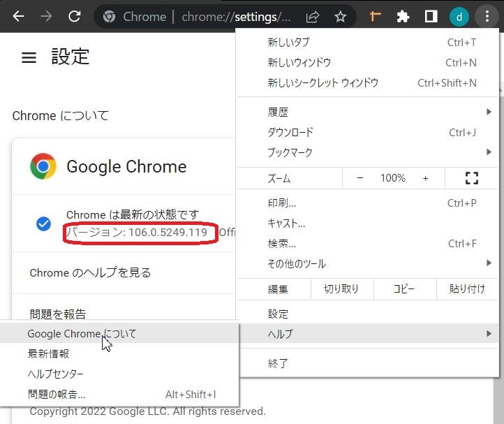Toggle the side panel icon

pyautogui.click(x=431, y=16)
